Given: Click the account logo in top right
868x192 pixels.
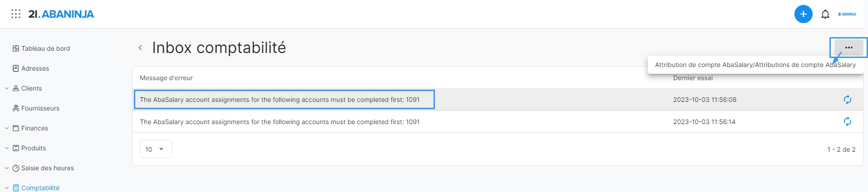Looking at the screenshot, I should (847, 14).
